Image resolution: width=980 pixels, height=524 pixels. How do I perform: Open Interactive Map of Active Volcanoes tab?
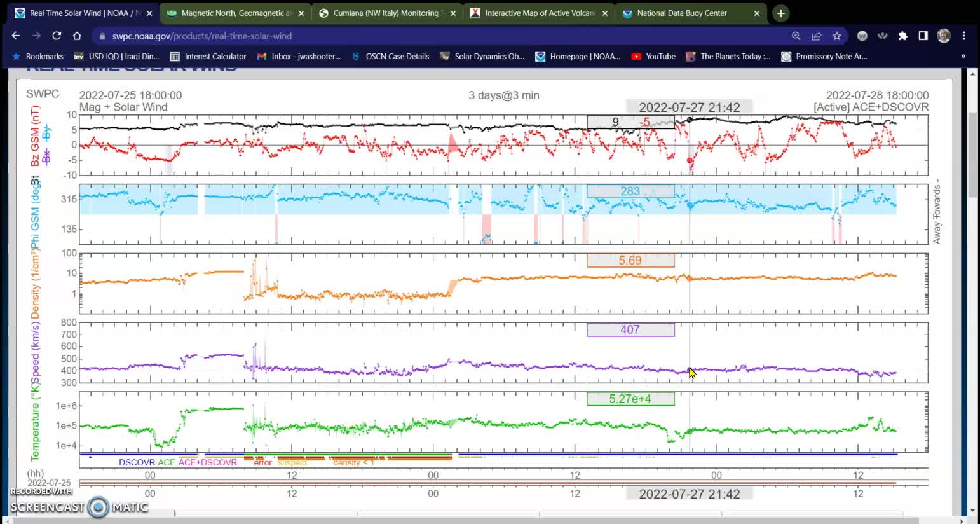click(x=533, y=13)
